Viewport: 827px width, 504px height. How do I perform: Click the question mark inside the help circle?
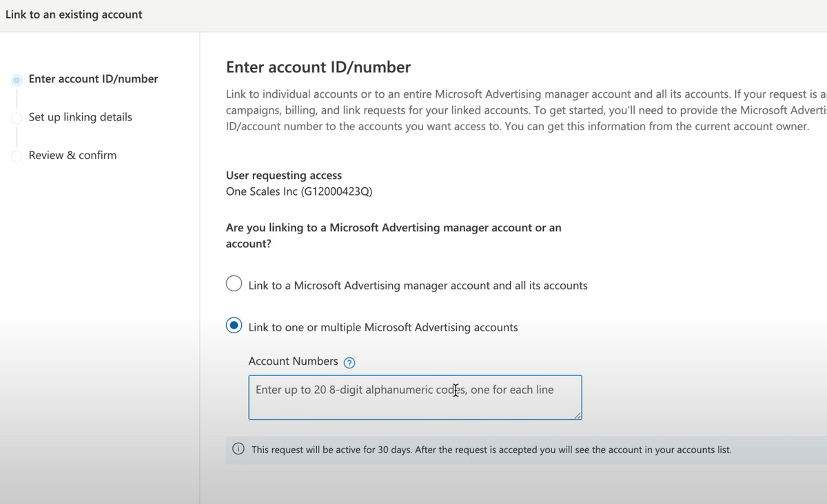[349, 362]
